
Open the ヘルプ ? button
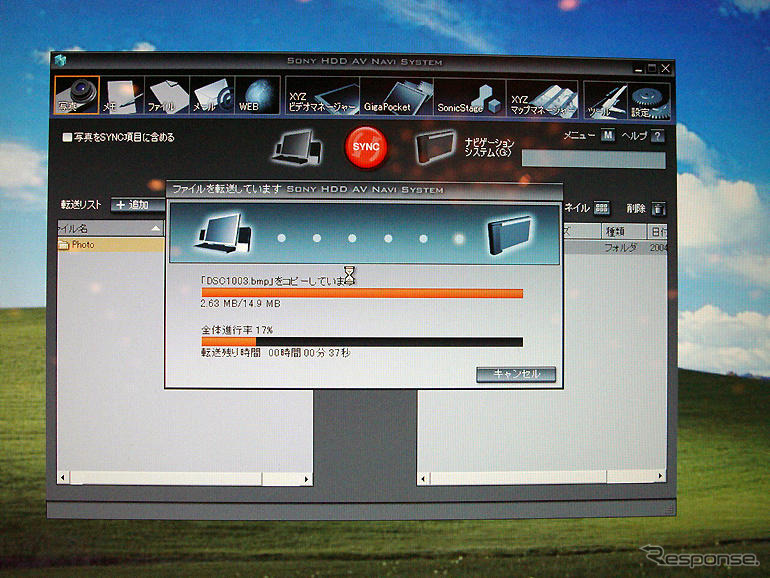[x=658, y=136]
